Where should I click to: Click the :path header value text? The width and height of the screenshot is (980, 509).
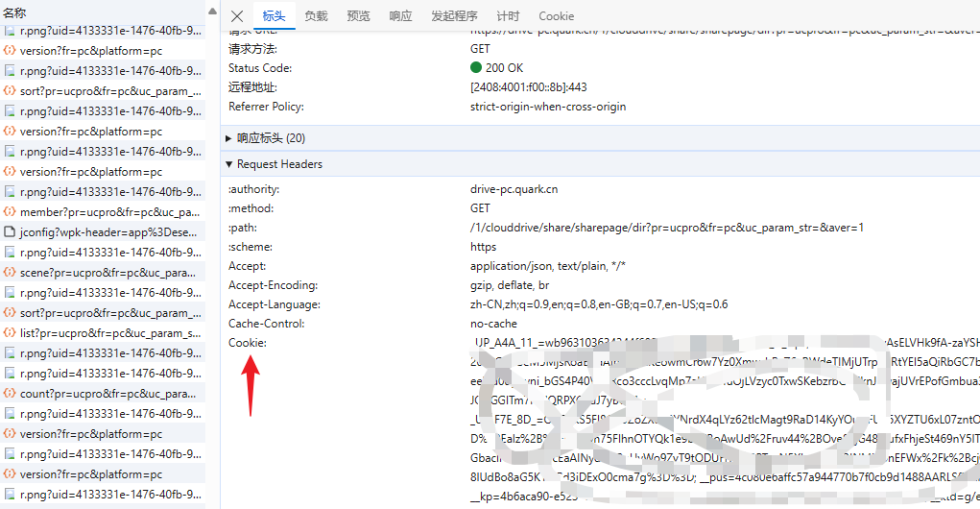click(667, 228)
